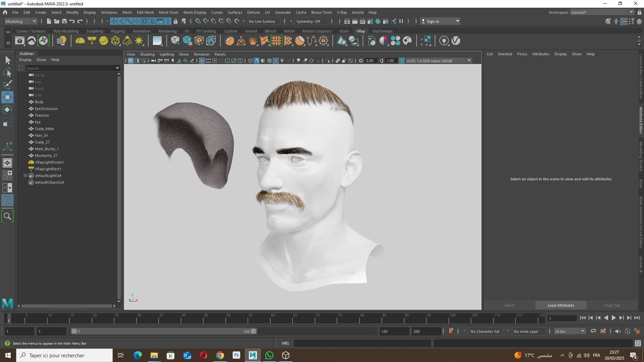
Task: Click the Outliner horizontal scrollbar
Action: coord(67,306)
